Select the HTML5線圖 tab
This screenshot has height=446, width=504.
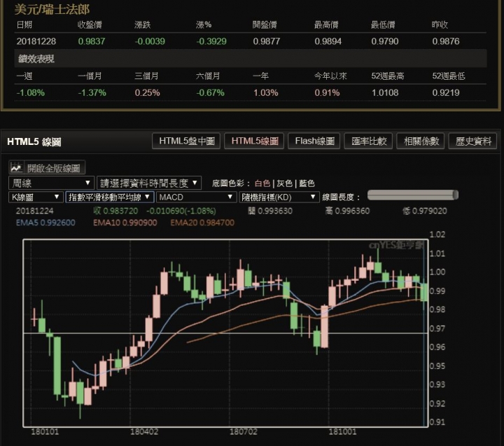point(254,141)
